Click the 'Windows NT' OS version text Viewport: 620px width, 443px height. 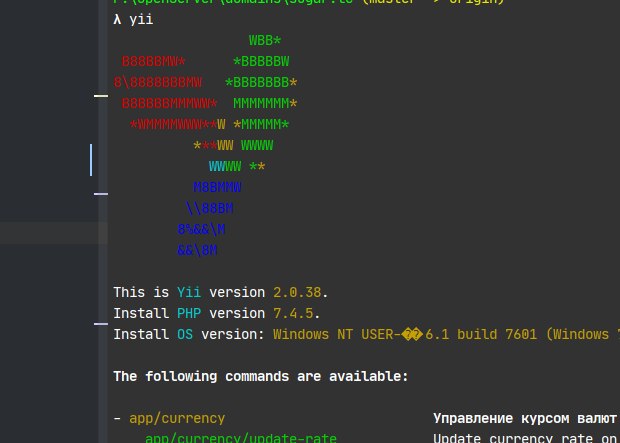point(313,334)
